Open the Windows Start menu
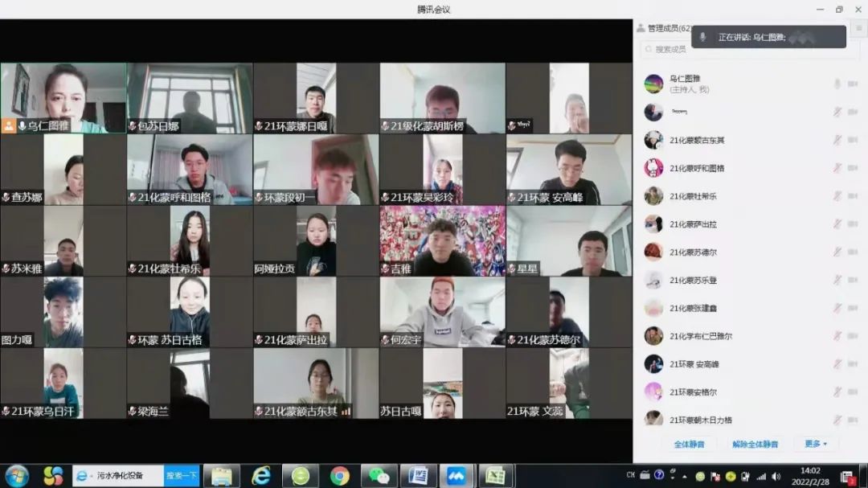 click(17, 476)
